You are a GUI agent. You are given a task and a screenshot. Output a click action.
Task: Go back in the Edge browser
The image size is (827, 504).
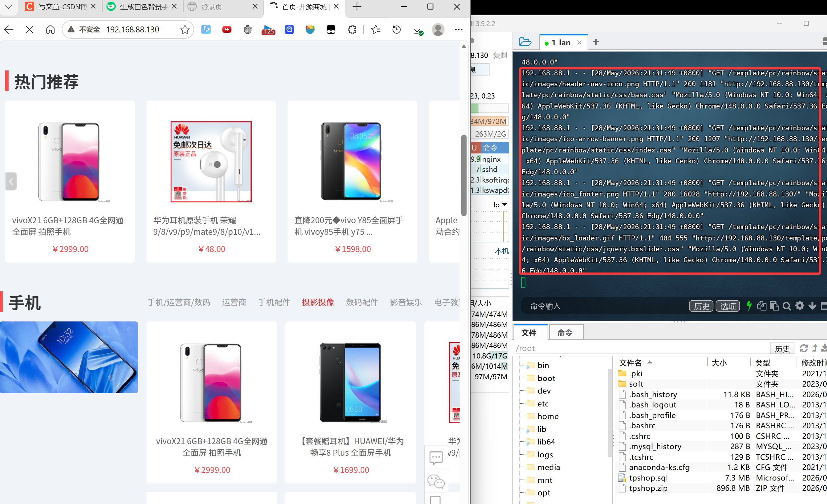coord(9,30)
